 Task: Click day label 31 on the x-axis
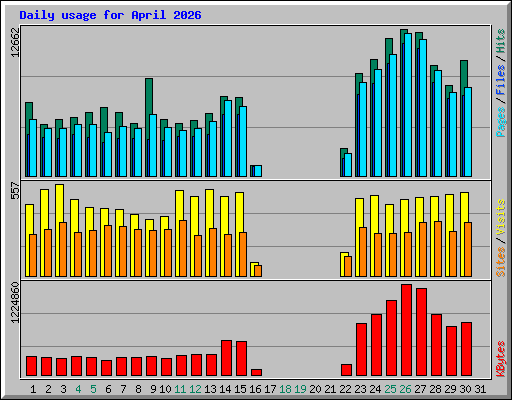tap(480, 389)
